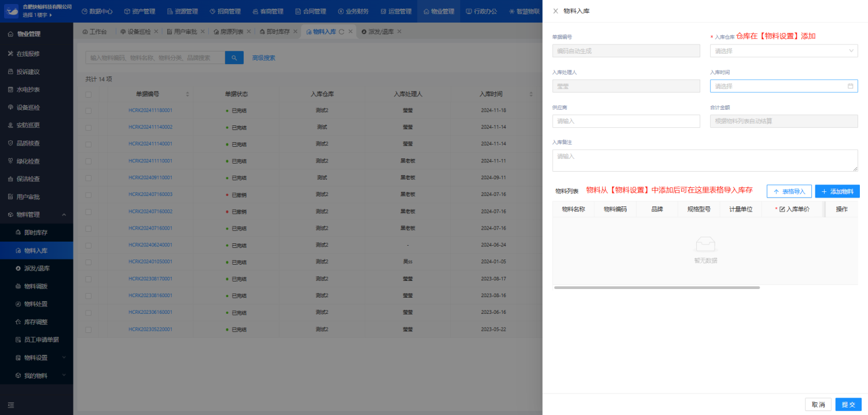Screen dimensions: 868x415
Task: Open the 入库时间 date picker field
Action: click(784, 86)
